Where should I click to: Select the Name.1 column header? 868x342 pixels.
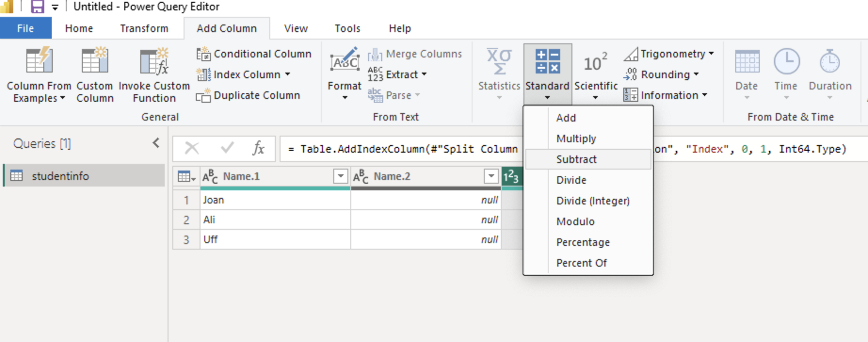click(x=275, y=177)
